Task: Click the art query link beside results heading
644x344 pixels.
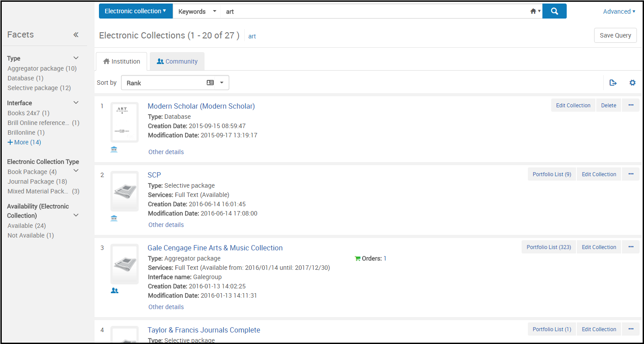Action: [x=252, y=36]
